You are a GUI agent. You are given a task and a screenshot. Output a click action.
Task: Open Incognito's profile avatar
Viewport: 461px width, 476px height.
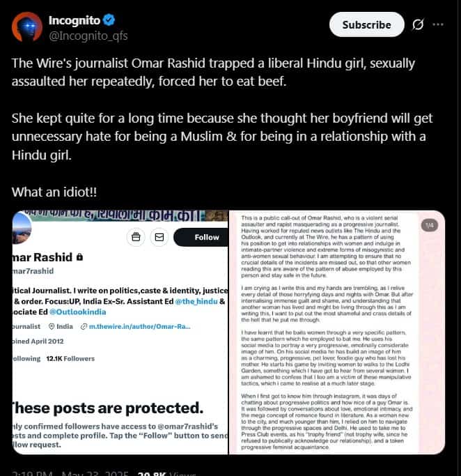pyautogui.click(x=26, y=27)
